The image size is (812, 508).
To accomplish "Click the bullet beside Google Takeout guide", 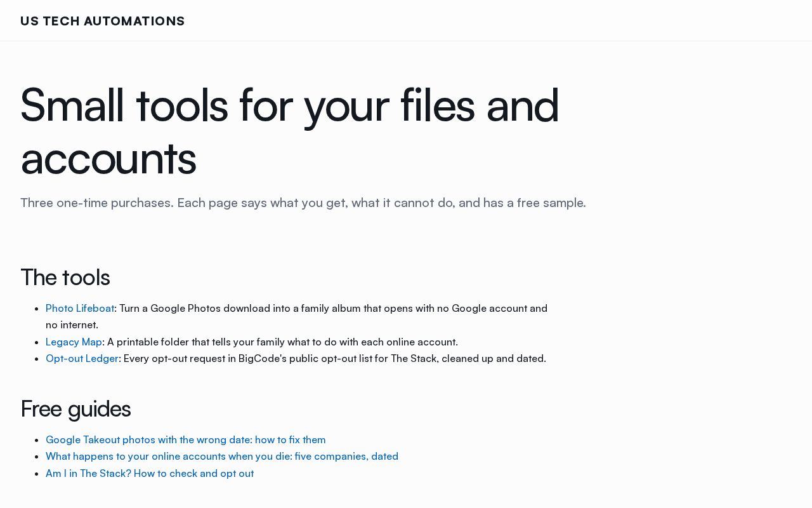I will point(37,440).
